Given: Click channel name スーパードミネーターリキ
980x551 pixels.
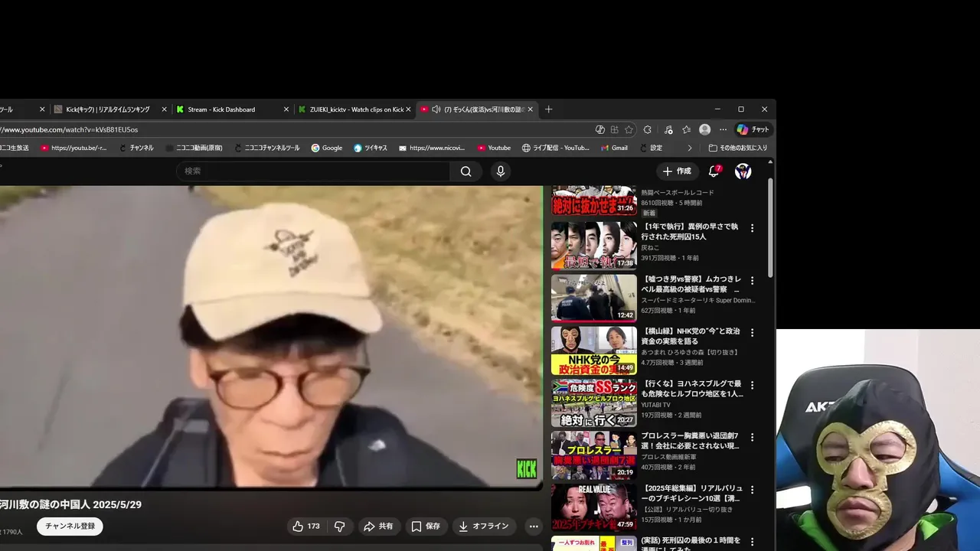Looking at the screenshot, I should pyautogui.click(x=698, y=301).
